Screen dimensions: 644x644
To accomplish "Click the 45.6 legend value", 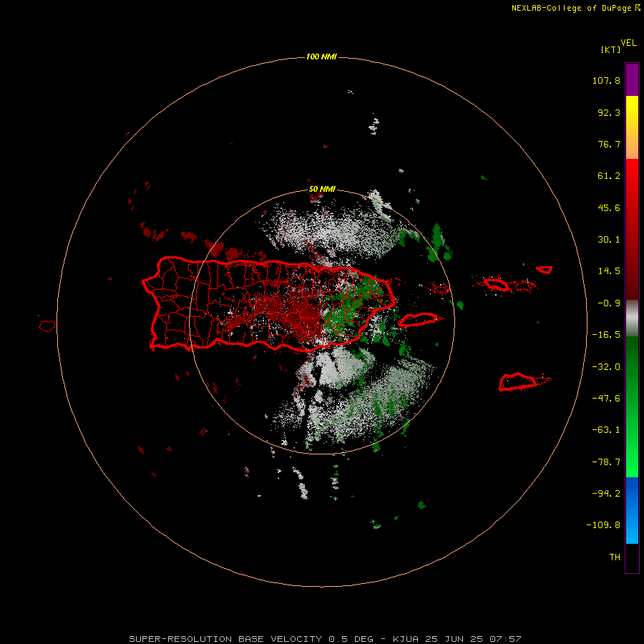I will (609, 208).
